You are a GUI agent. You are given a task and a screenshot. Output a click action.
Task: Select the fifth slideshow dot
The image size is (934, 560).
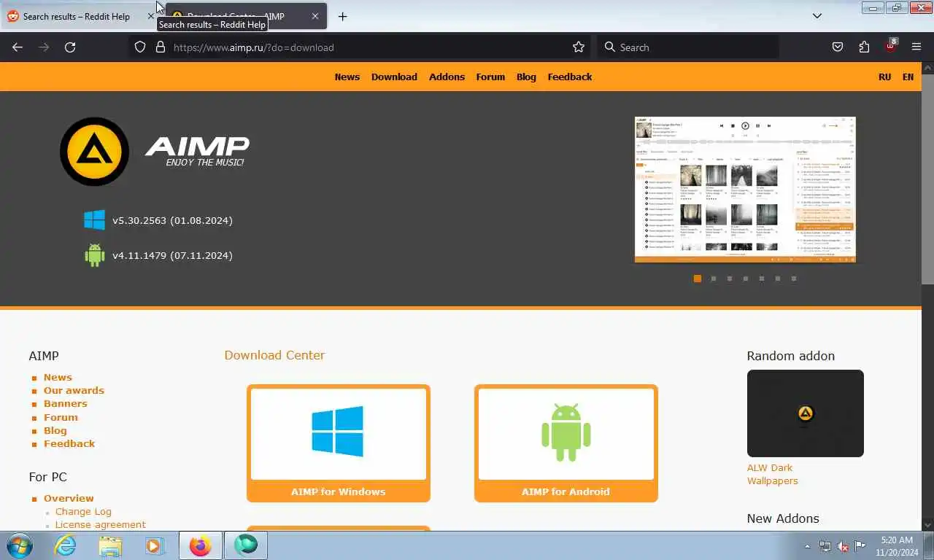762,279
